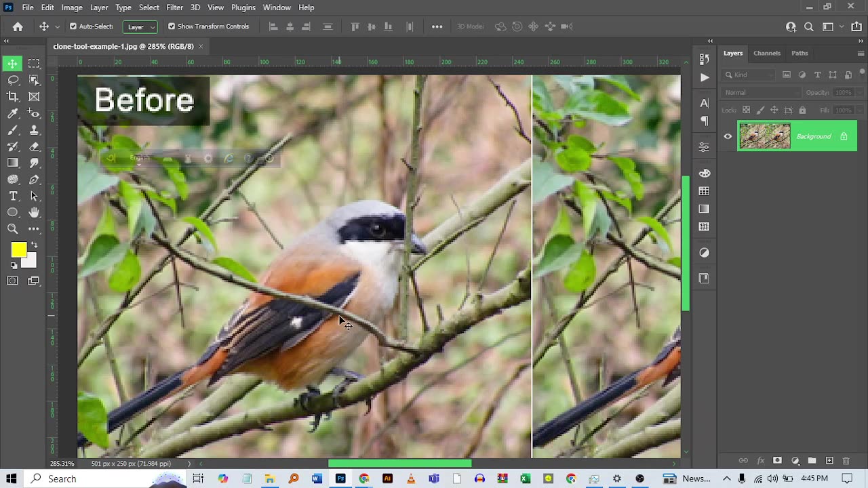The height and width of the screenshot is (488, 868).
Task: Select the Eyedropper tool
Action: (x=12, y=113)
